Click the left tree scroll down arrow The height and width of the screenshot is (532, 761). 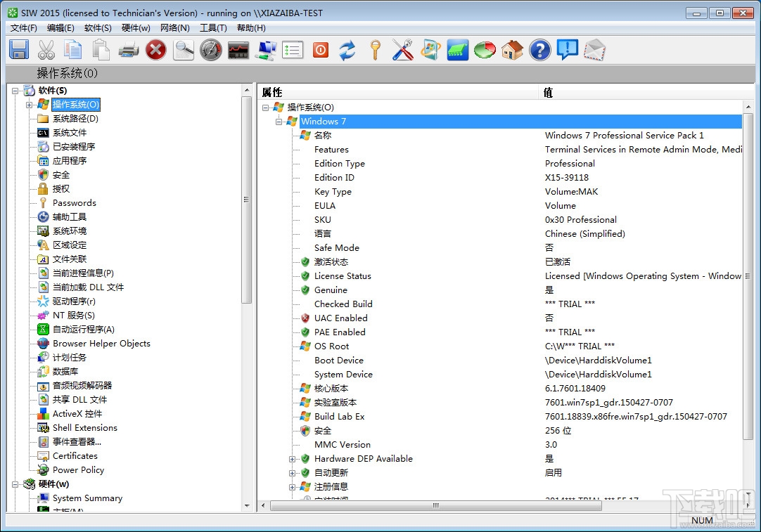(x=247, y=506)
